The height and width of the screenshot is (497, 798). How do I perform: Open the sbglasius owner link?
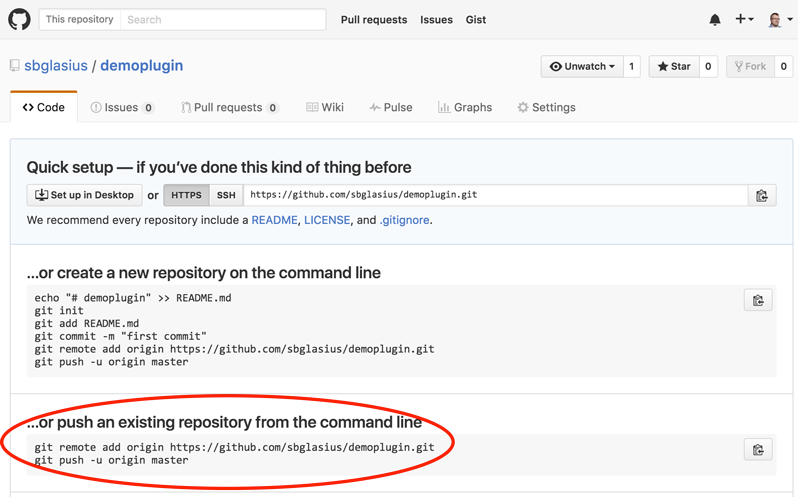tap(56, 66)
